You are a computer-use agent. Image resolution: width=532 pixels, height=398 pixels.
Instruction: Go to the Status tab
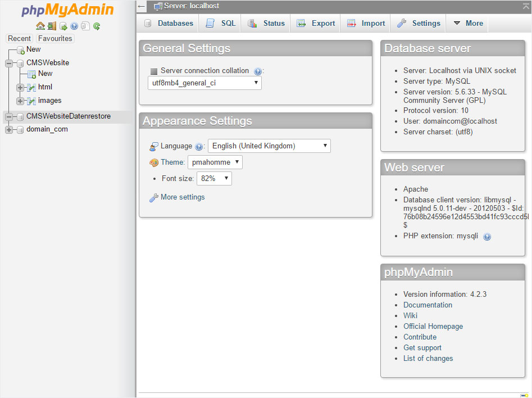coord(266,24)
